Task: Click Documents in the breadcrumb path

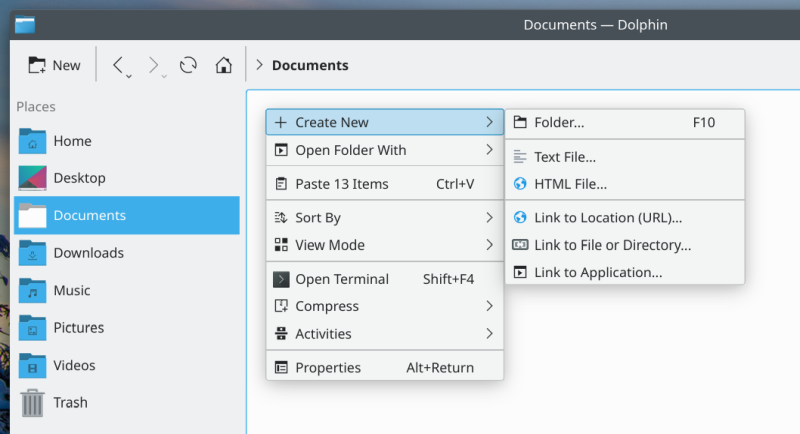Action: 310,66
